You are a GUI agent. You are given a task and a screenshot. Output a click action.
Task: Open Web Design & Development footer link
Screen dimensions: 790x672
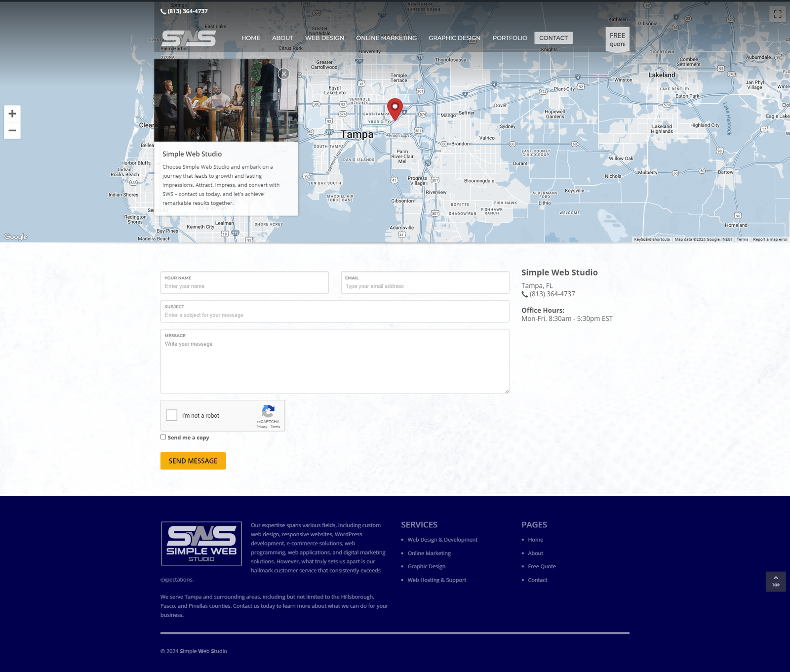442,540
